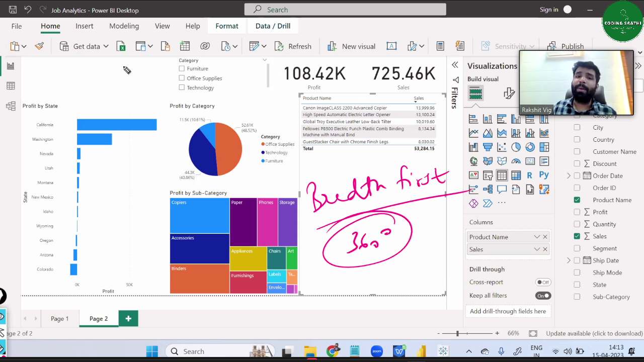
Task: Select Card 123 visualization icon
Action: (530, 161)
